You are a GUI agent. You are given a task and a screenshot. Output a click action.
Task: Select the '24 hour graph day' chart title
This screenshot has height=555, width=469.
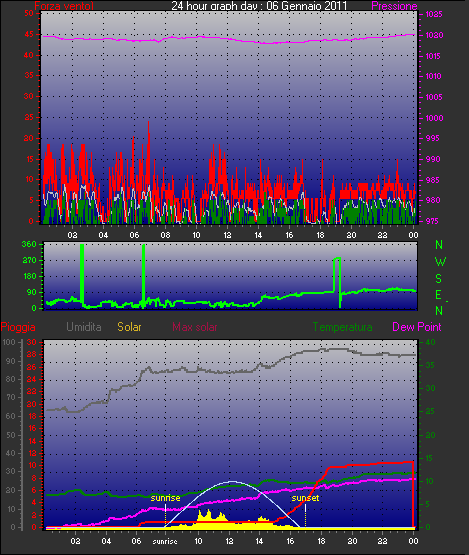259,5
